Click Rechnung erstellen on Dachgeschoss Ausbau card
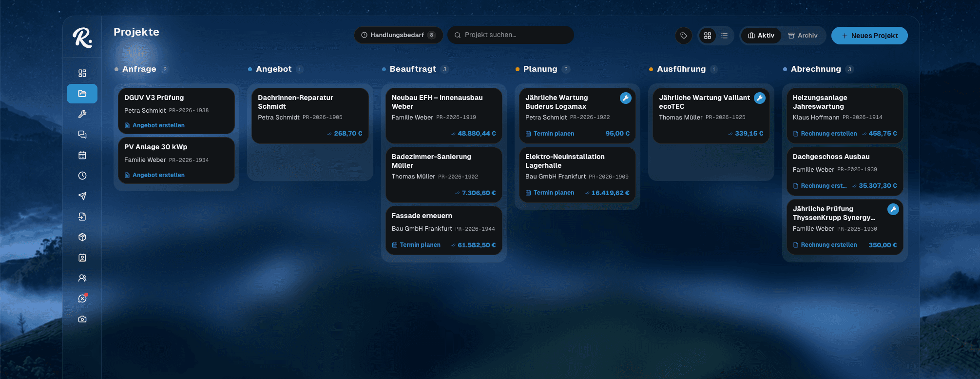The image size is (980, 379). tap(820, 186)
